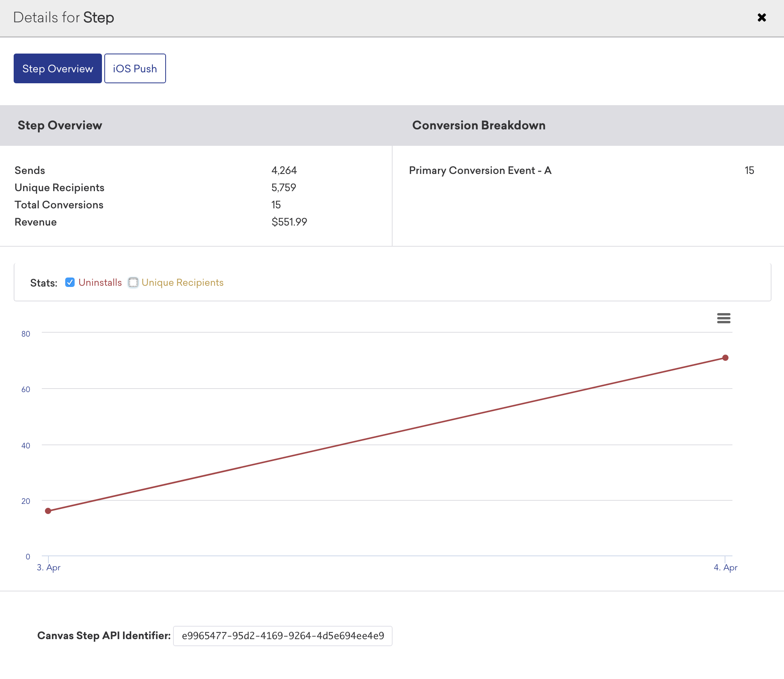The width and height of the screenshot is (784, 679).
Task: Uncheck the Uninstalls stat checkbox
Action: (x=70, y=282)
